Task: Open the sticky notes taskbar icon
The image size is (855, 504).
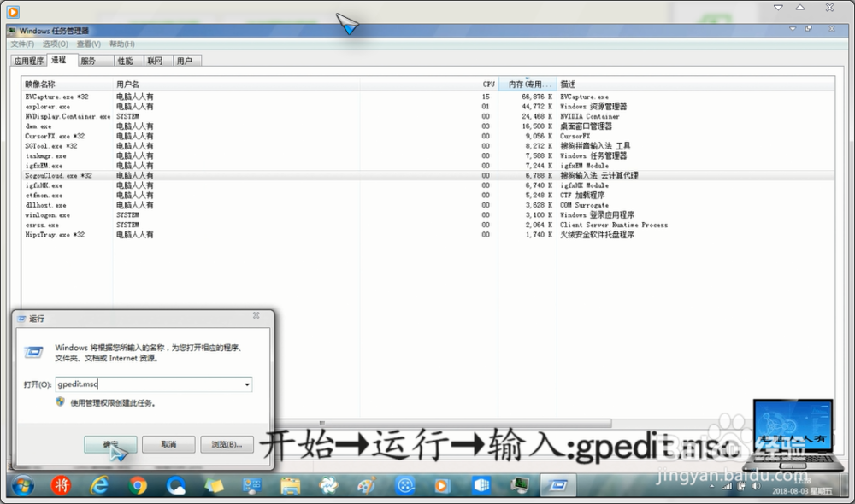Action: (214, 485)
